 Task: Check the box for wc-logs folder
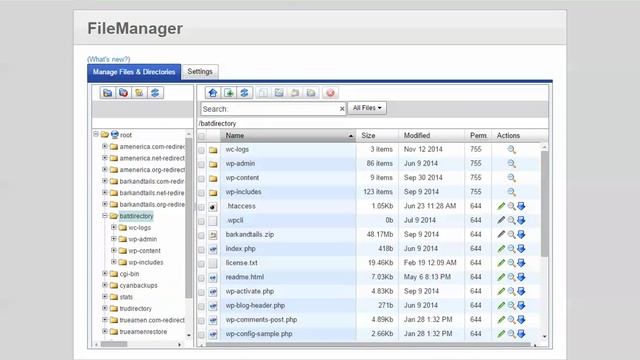tap(202, 150)
